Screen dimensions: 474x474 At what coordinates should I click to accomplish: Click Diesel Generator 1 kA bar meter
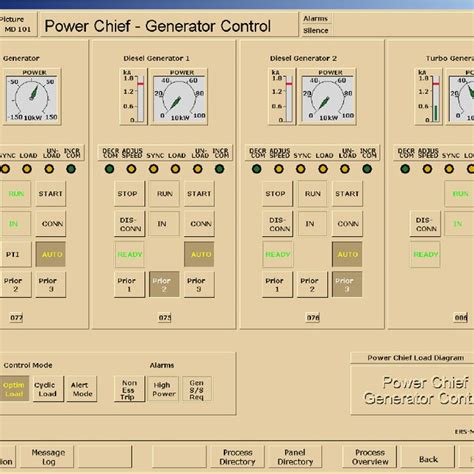(133, 97)
